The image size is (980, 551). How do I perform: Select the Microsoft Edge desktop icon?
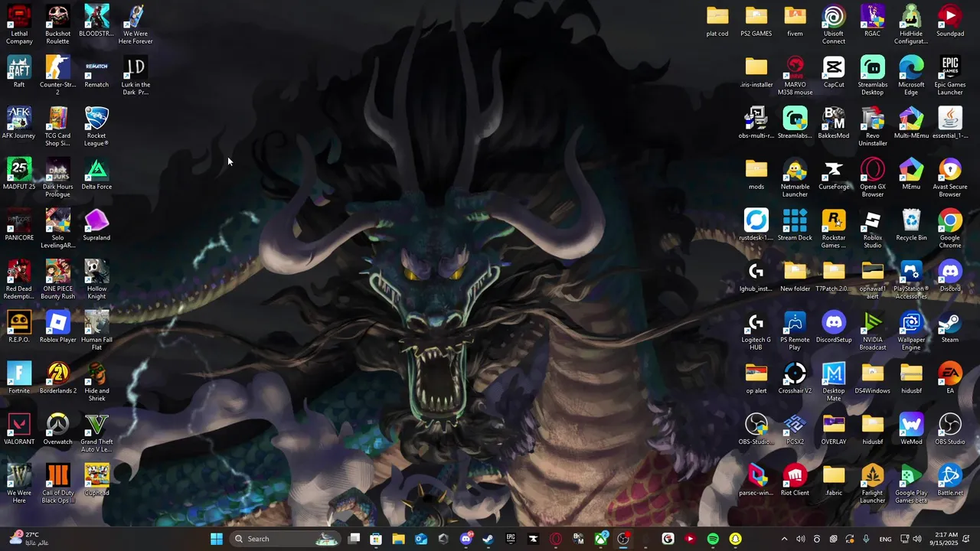(x=911, y=76)
